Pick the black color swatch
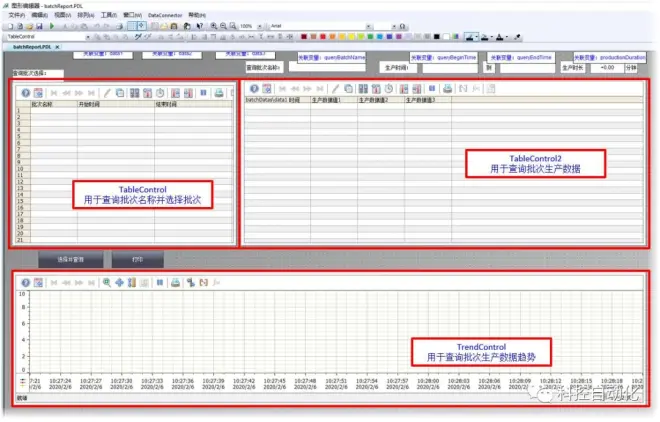The width and height of the screenshot is (660, 422). click(x=437, y=37)
